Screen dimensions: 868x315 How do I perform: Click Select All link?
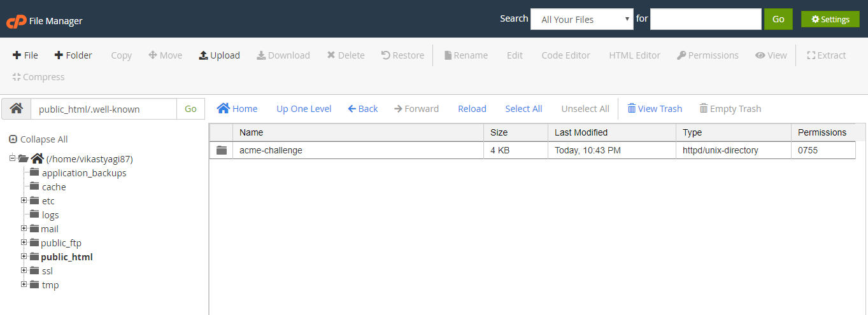click(523, 109)
